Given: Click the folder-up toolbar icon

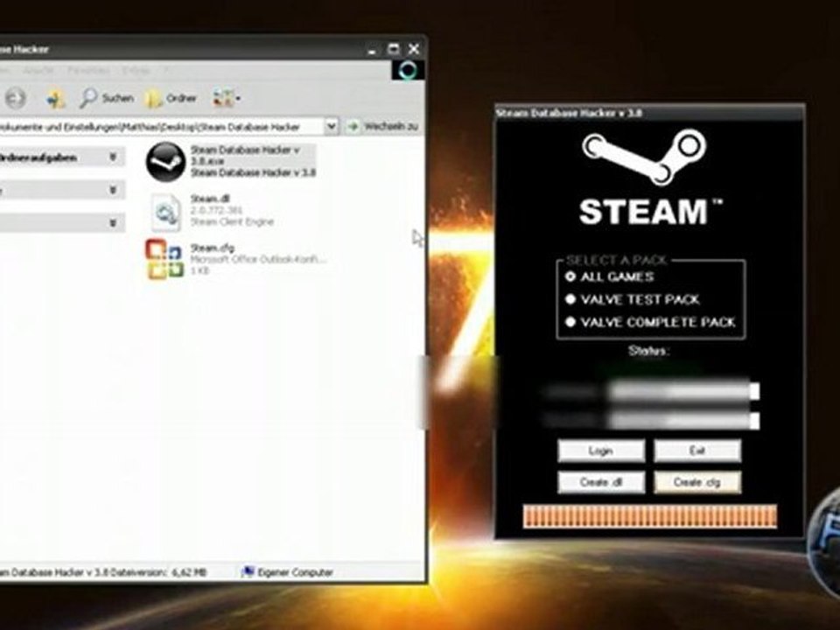Looking at the screenshot, I should point(55,98).
